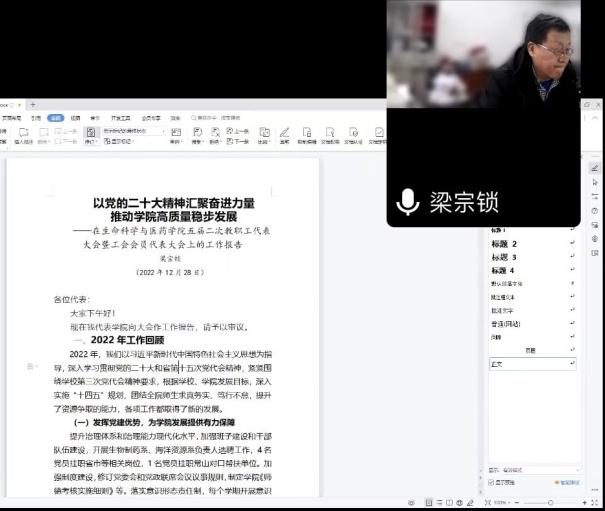The height and width of the screenshot is (511, 605).
Task: Click the date line 2022 年 12 月 28 日
Action: pyautogui.click(x=170, y=272)
